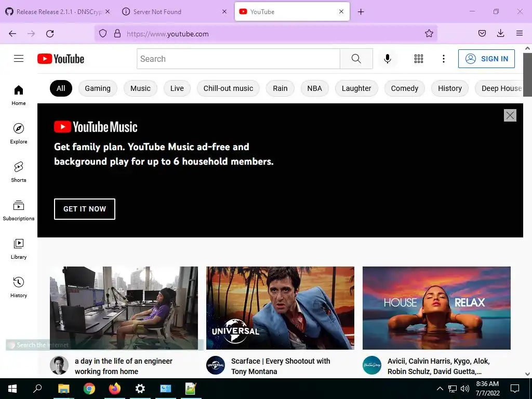The height and width of the screenshot is (399, 532).
Task: Open volume control in tray
Action: (465, 389)
